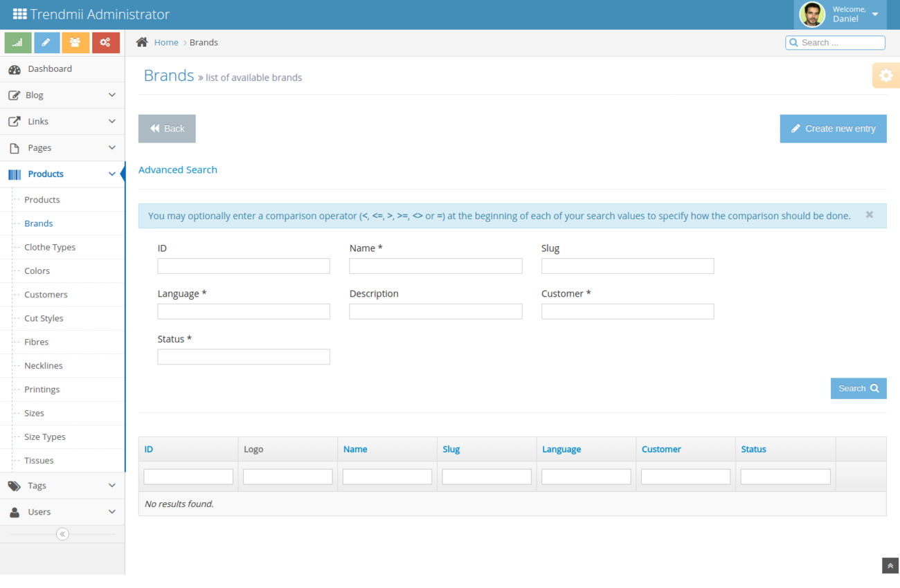This screenshot has height=588, width=900.
Task: Click the Name search input field
Action: [x=435, y=266]
